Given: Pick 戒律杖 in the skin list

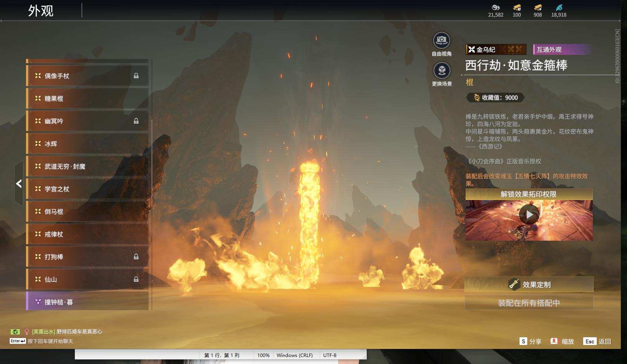Looking at the screenshot, I should tap(87, 234).
